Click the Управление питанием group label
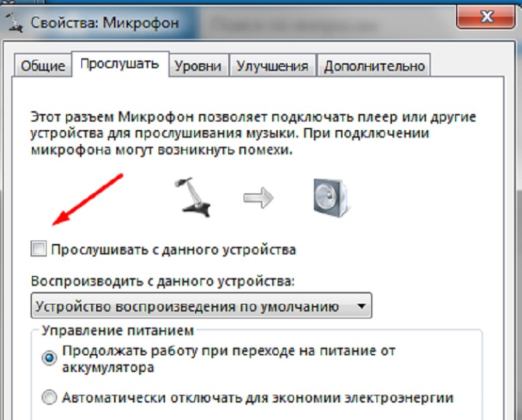Screen dimensions: 522x420 coord(118,331)
